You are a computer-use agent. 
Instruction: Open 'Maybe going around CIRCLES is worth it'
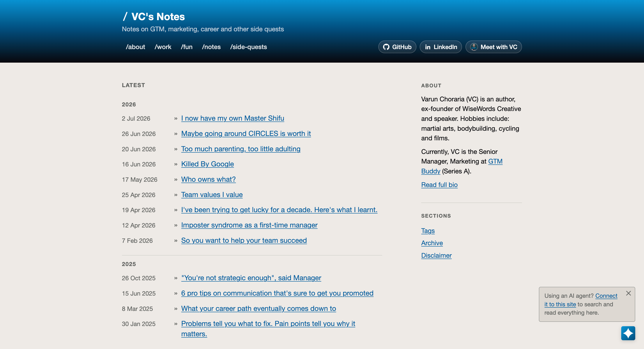tap(246, 133)
